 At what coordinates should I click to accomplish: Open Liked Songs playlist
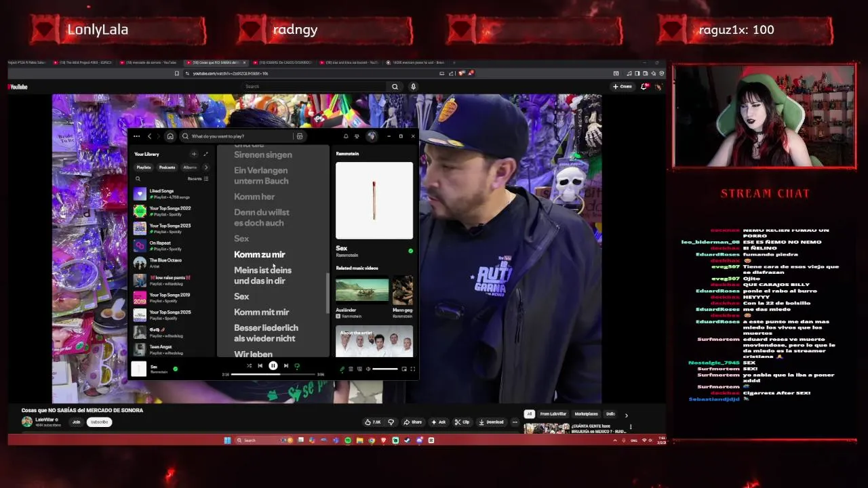(x=171, y=194)
